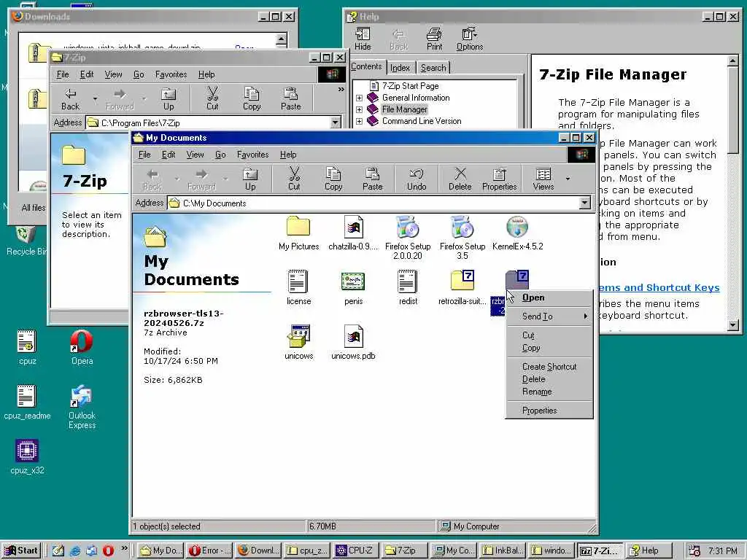Select the redist text file
The image size is (747, 560).
(408, 287)
